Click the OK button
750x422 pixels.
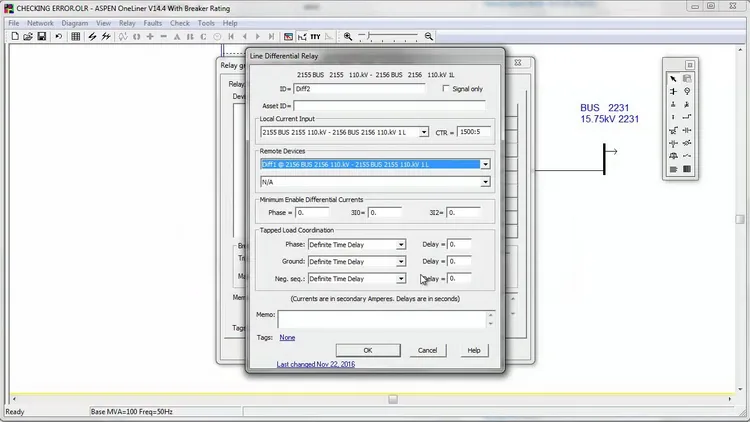click(368, 350)
